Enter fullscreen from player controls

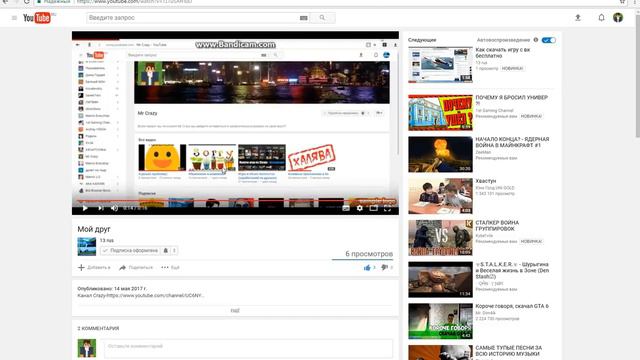click(x=387, y=208)
